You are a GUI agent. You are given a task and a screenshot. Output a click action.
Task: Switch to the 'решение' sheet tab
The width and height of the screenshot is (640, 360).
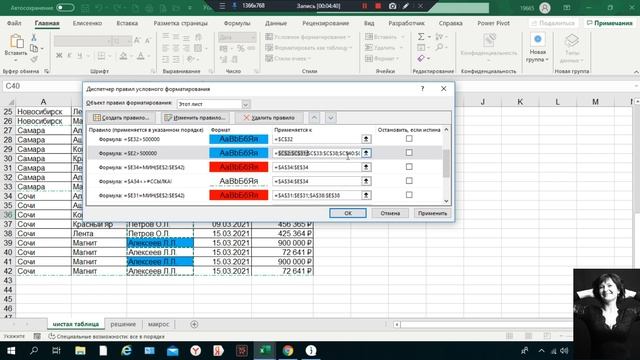click(123, 324)
